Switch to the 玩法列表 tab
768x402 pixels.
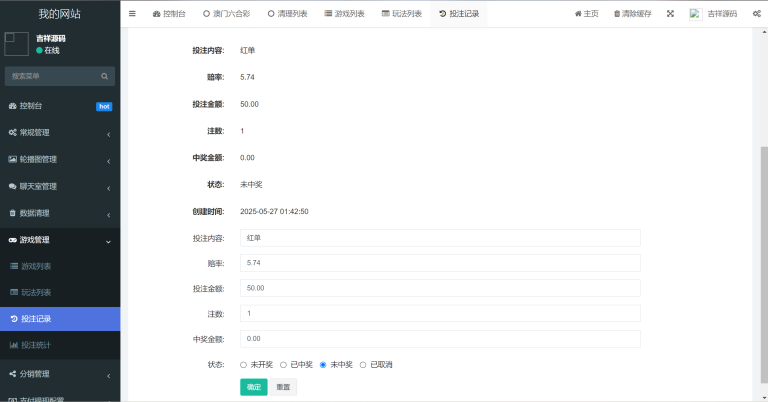[x=400, y=14]
